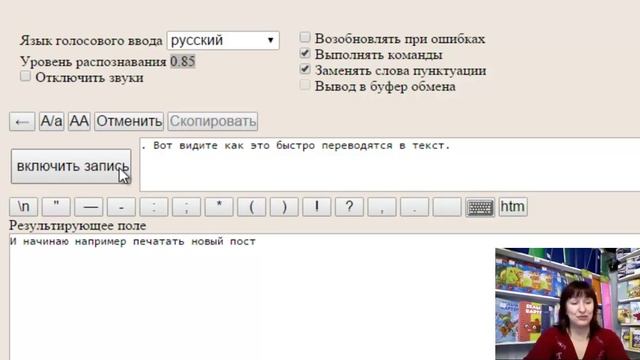Click the 'Язык голосового ввода' label
640x360 pixels.
tap(91, 41)
